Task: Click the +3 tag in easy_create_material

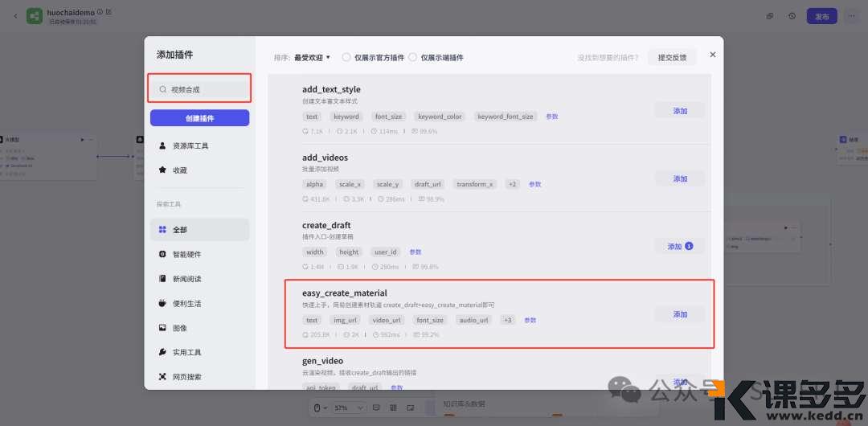Action: (x=508, y=320)
